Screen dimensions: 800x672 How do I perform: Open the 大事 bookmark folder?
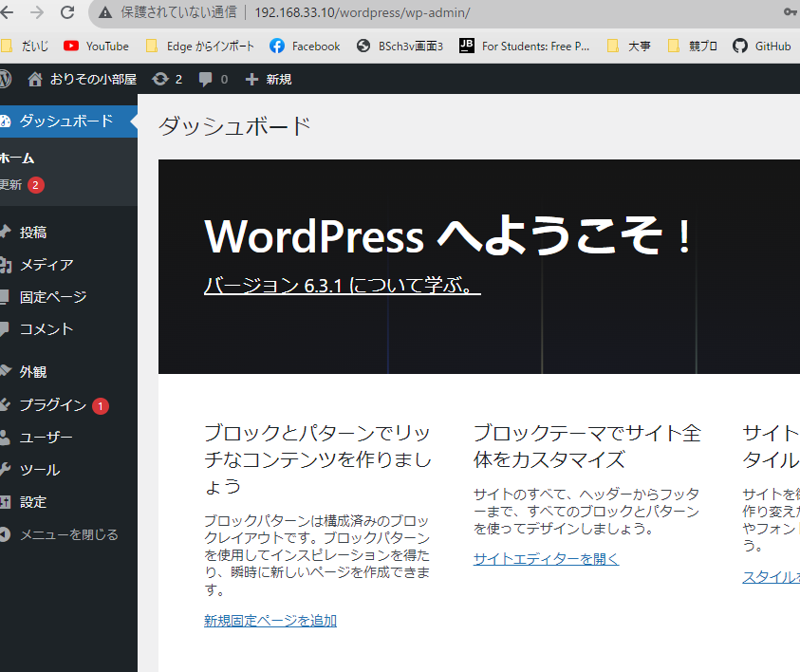(x=629, y=47)
